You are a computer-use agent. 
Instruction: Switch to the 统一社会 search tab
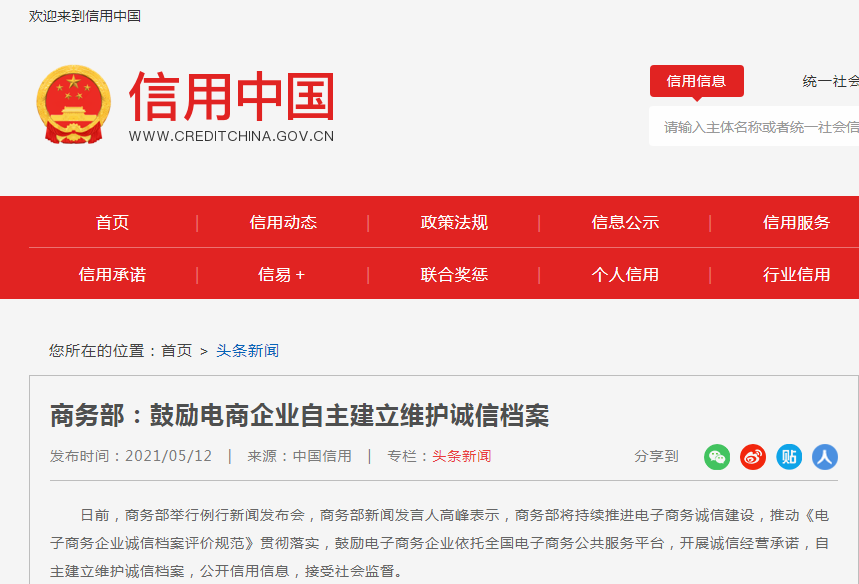click(831, 82)
